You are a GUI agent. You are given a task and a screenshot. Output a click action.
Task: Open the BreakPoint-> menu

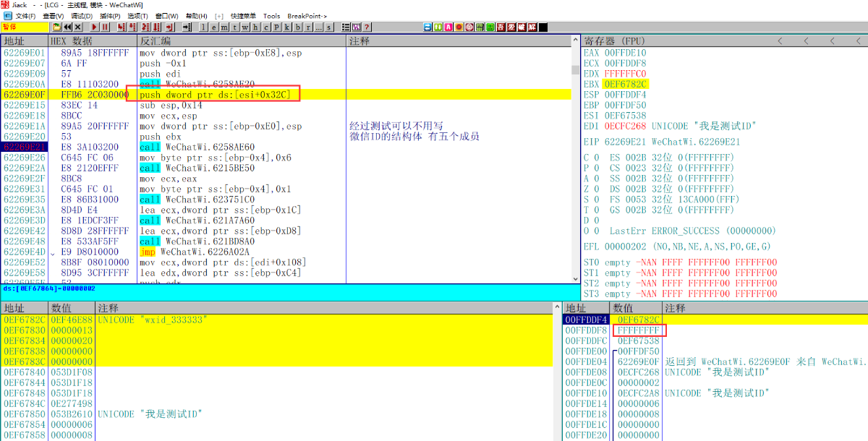pyautogui.click(x=307, y=16)
